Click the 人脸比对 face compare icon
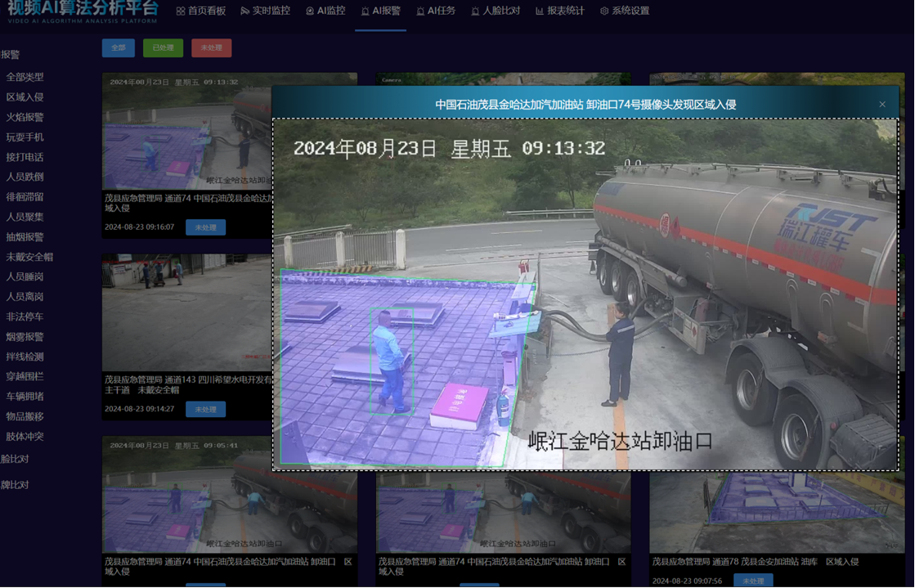This screenshot has width=915, height=588. pyautogui.click(x=475, y=11)
